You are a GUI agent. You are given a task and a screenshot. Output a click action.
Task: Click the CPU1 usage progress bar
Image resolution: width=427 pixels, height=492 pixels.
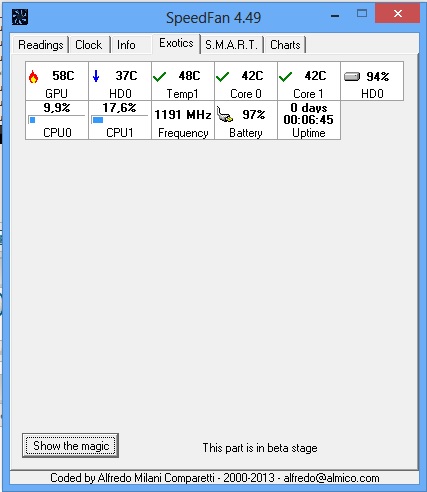120,120
